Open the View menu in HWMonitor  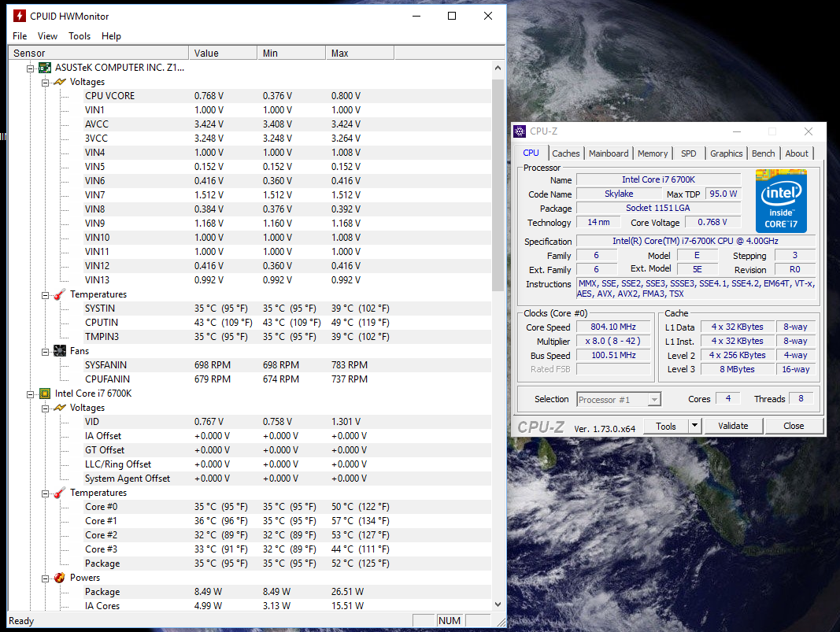pos(47,36)
